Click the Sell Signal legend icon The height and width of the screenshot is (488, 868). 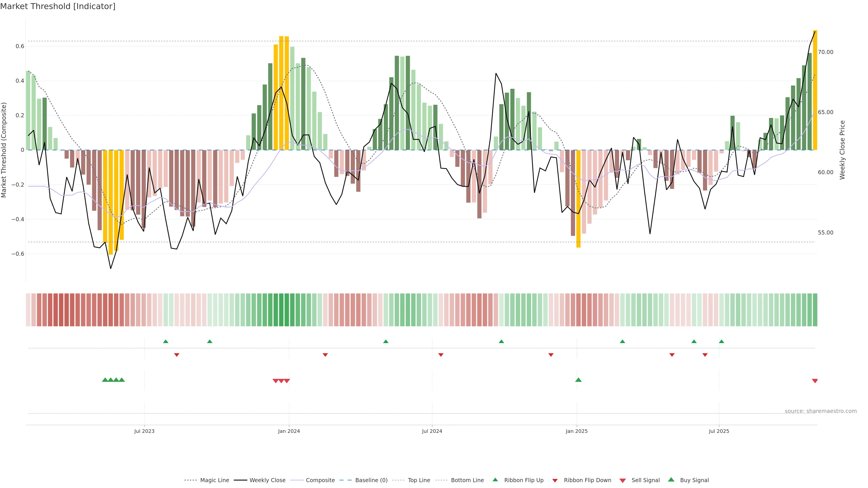[623, 481]
